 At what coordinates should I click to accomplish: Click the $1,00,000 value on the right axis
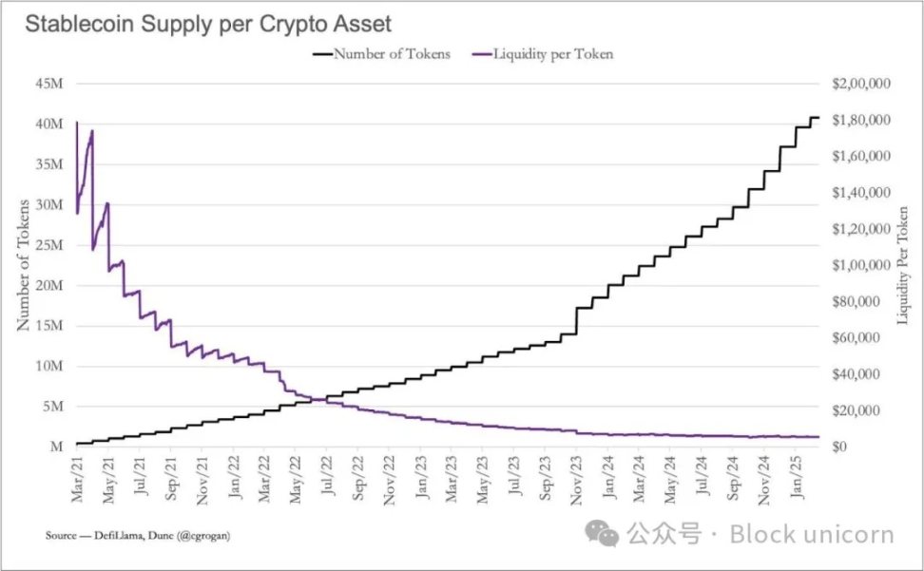pos(860,265)
